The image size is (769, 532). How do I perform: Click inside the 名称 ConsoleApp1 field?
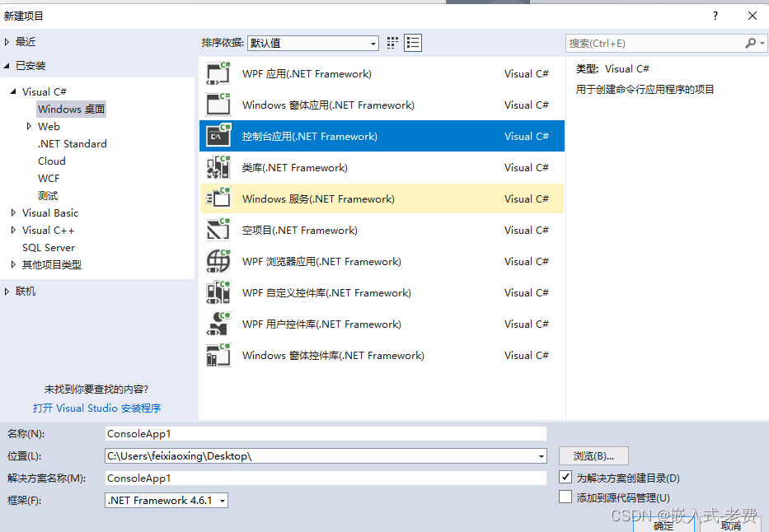click(326, 433)
